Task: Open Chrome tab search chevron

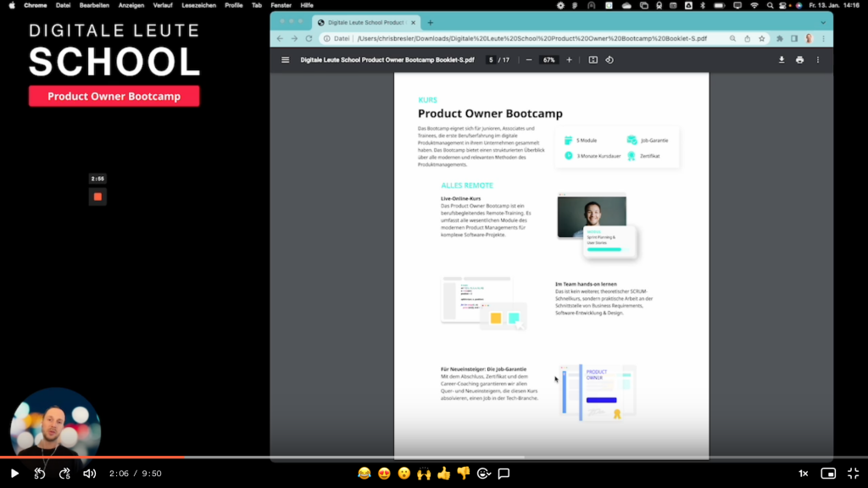Action: click(823, 23)
